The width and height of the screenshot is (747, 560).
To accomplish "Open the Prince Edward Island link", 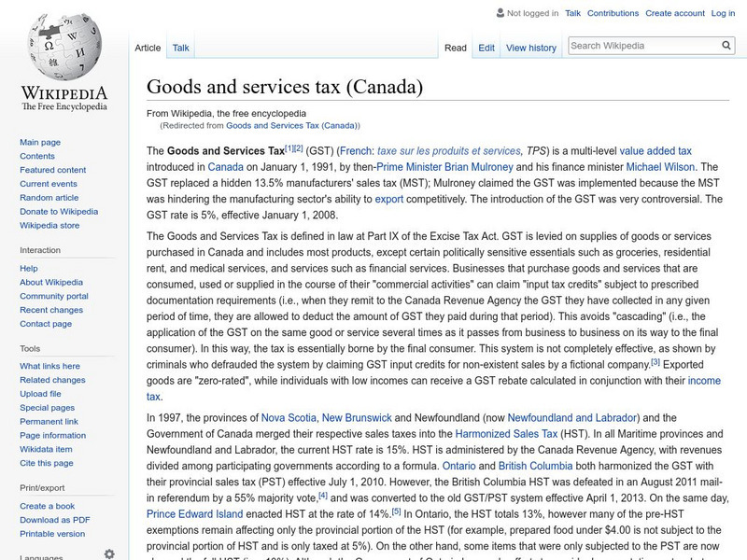I will tap(195, 514).
